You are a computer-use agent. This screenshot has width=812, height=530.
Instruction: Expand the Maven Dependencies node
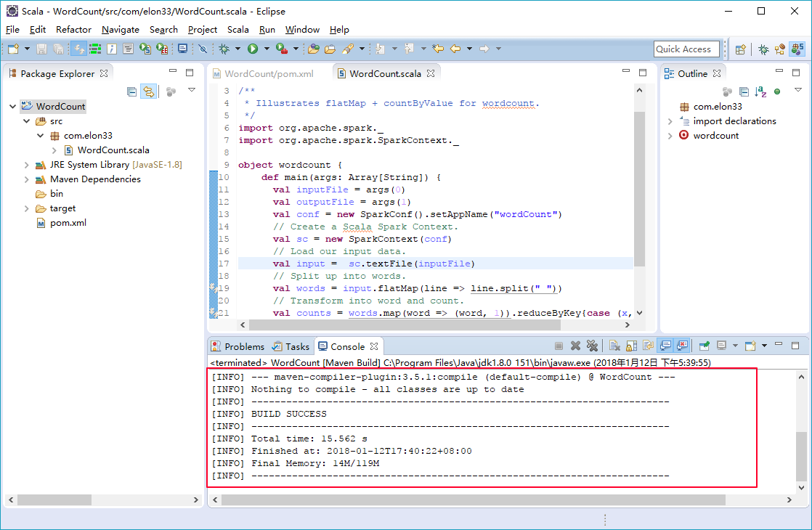tap(27, 179)
